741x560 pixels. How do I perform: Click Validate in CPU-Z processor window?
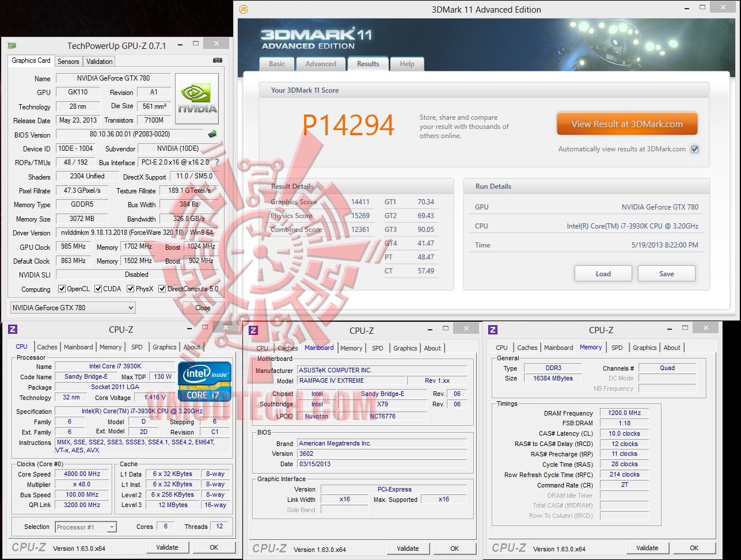tap(168, 547)
